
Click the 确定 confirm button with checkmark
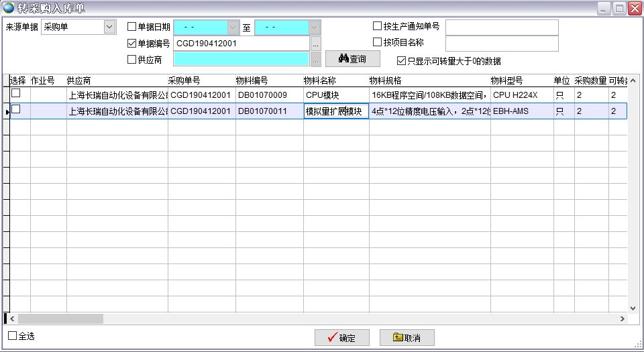point(341,338)
